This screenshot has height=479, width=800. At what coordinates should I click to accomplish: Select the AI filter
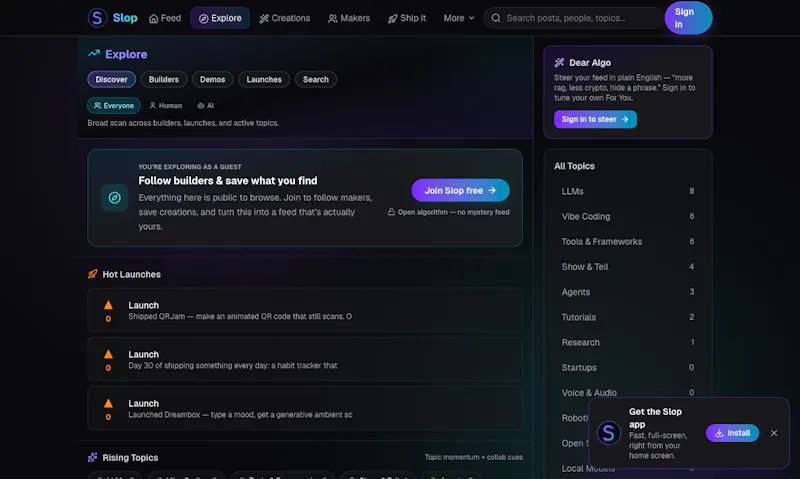tap(206, 106)
